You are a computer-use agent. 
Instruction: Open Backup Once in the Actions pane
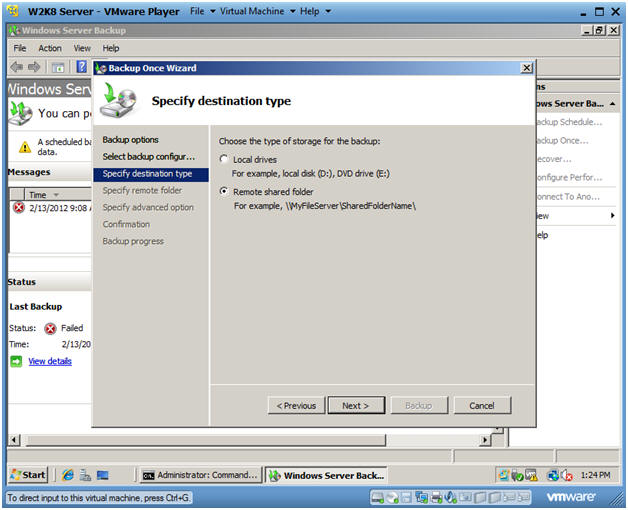tap(562, 141)
